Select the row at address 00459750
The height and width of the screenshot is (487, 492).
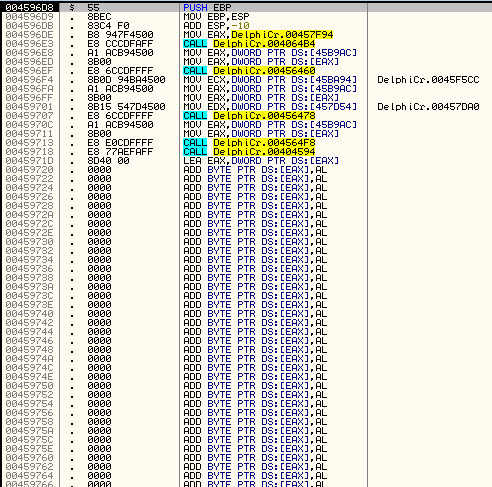coord(247,386)
